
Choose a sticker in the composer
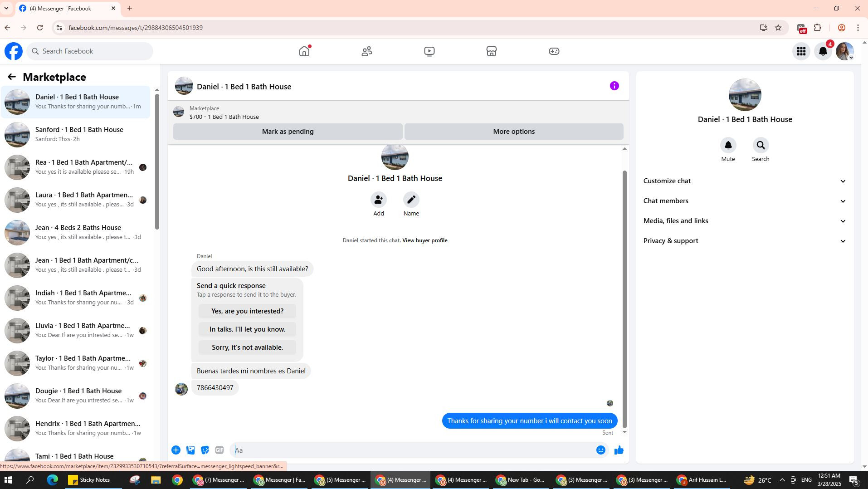pos(205,450)
